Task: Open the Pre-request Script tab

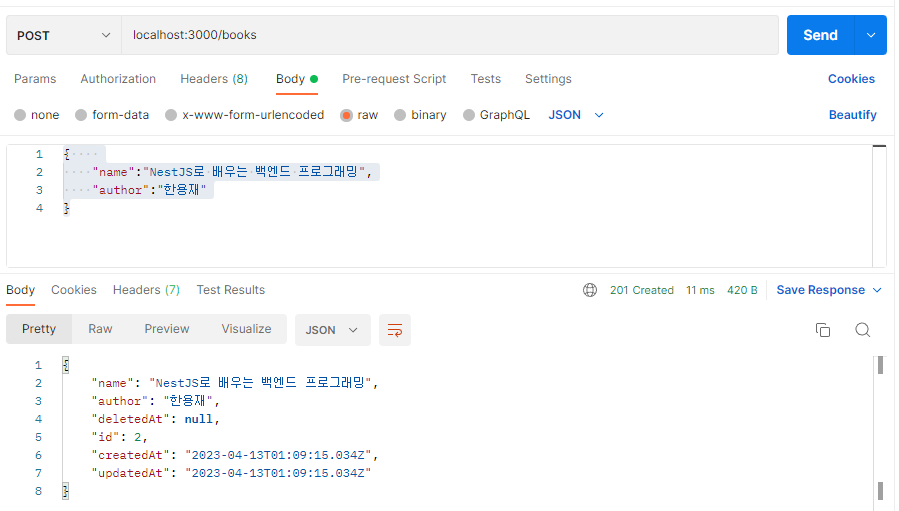Action: 394,79
